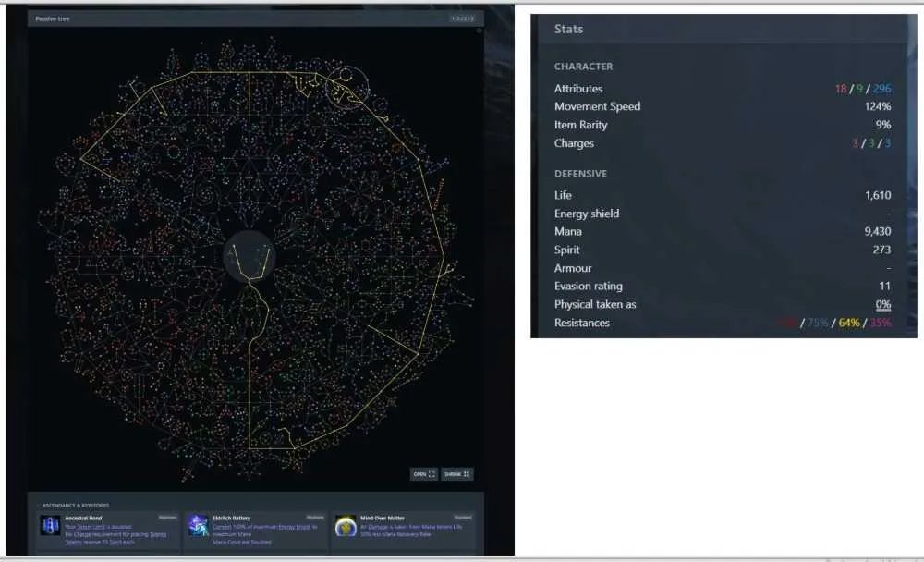Screen dimensions: 924x562
Task: Click the yellow 64% resistance value
Action: pos(848,323)
